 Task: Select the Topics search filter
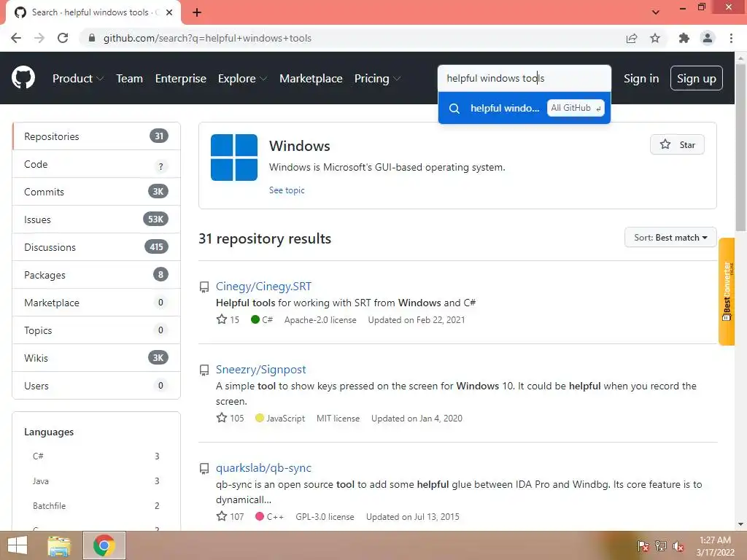(x=96, y=330)
